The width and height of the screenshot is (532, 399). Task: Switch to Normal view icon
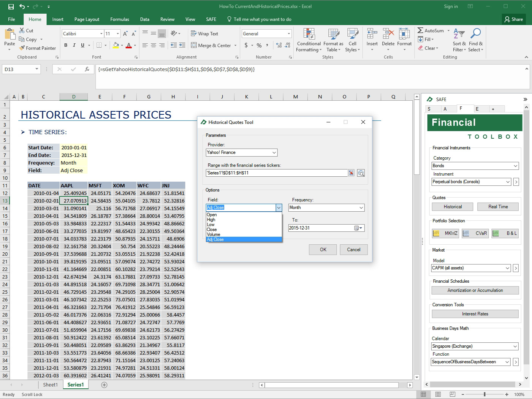(x=423, y=394)
